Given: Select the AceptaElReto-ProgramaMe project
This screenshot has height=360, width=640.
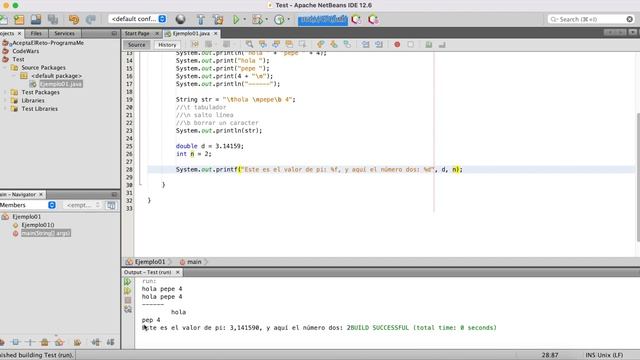Looking at the screenshot, I should [x=47, y=43].
